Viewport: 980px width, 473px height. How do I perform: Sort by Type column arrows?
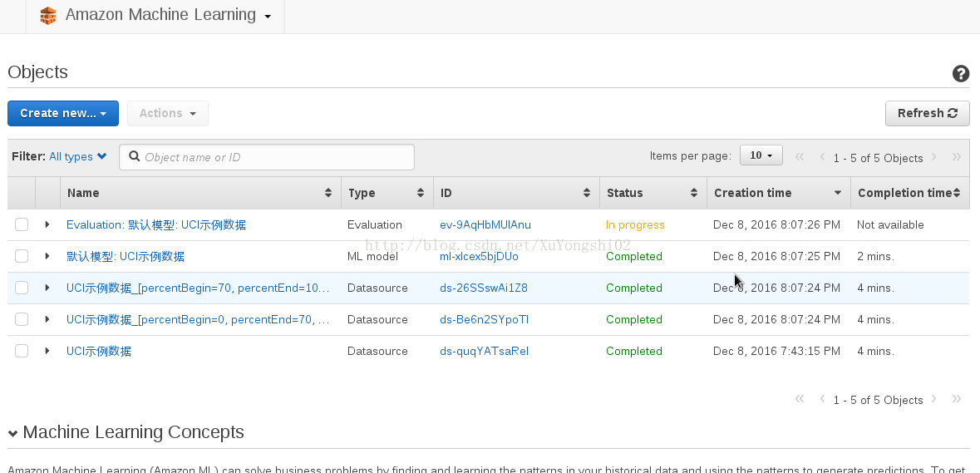click(421, 193)
